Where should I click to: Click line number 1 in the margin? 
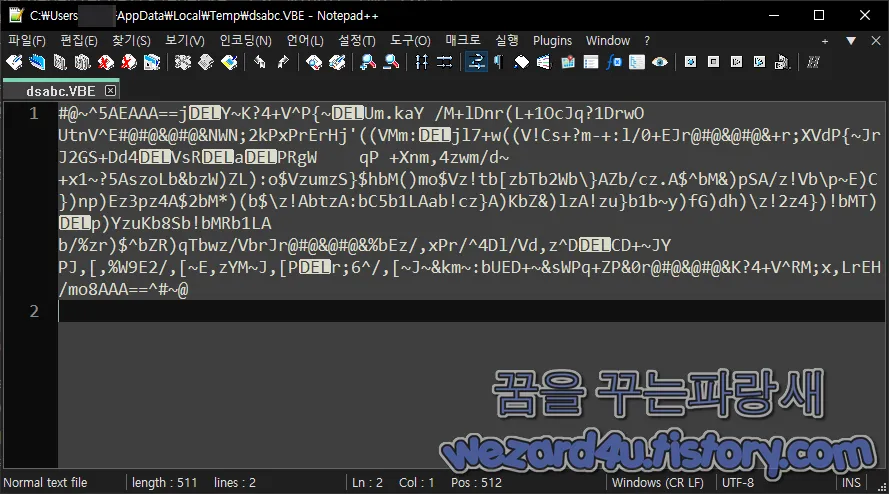click(x=34, y=113)
